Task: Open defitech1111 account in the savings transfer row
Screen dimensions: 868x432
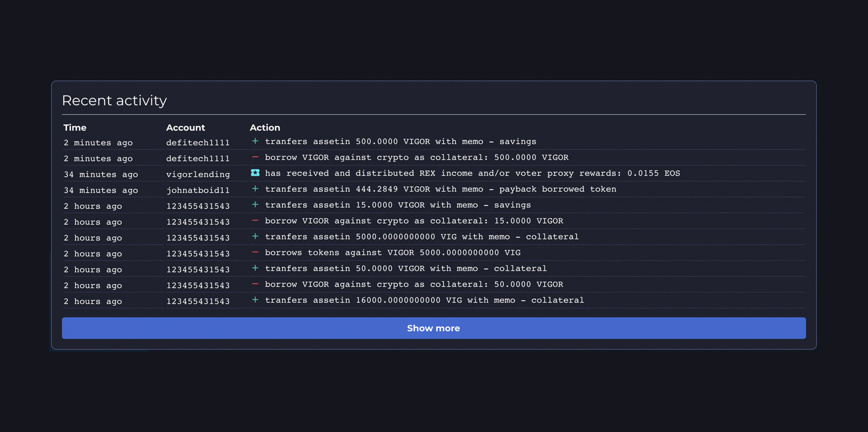Action: [198, 143]
